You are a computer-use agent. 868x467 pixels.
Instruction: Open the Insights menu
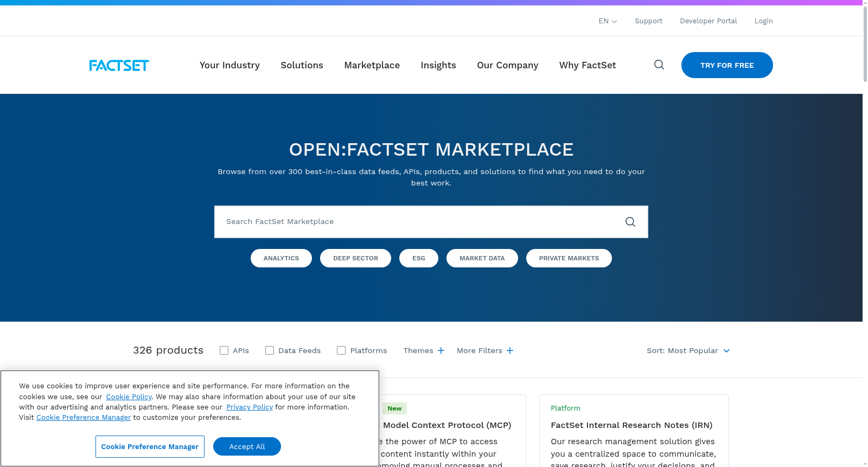438,65
